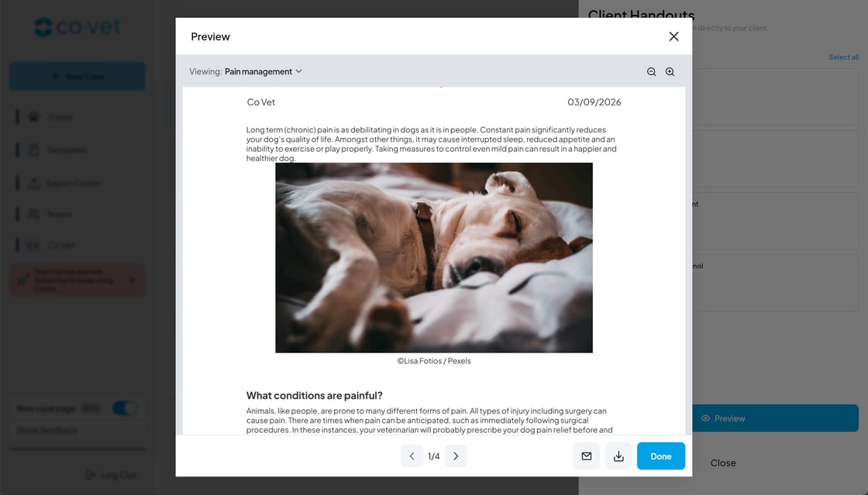
Task: Open Cases in the sidebar
Action: [60, 117]
